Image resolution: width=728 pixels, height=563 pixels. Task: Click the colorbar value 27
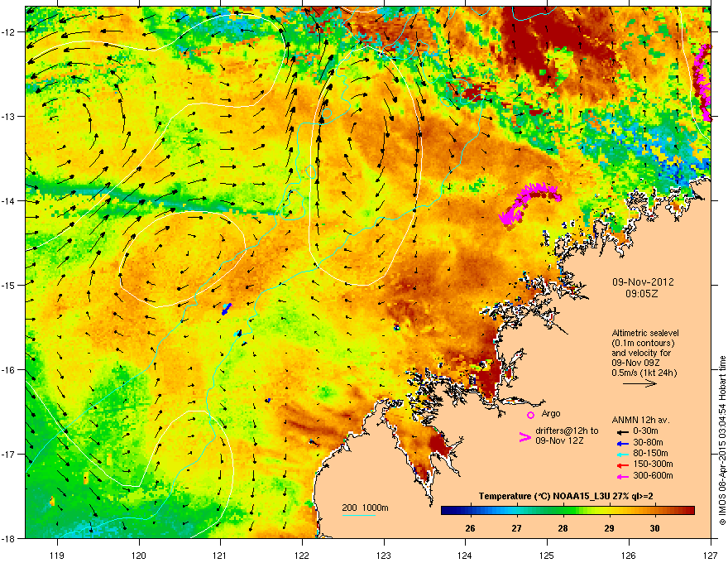516,528
